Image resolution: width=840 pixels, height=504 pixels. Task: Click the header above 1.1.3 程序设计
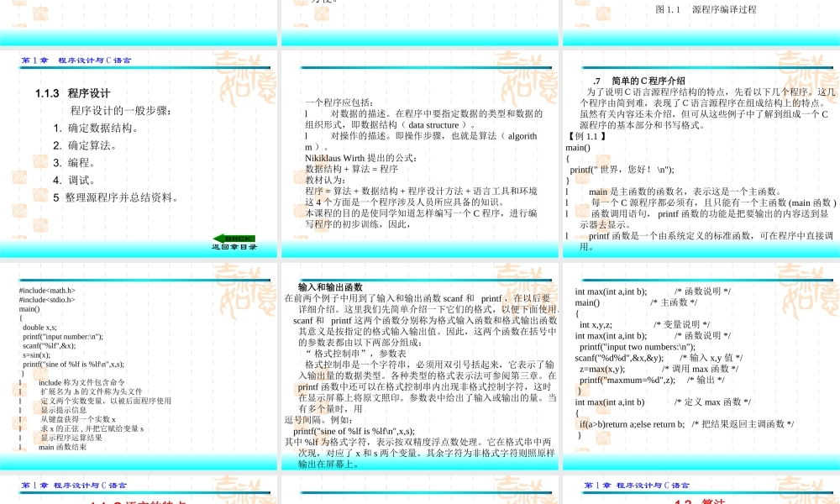click(76, 60)
